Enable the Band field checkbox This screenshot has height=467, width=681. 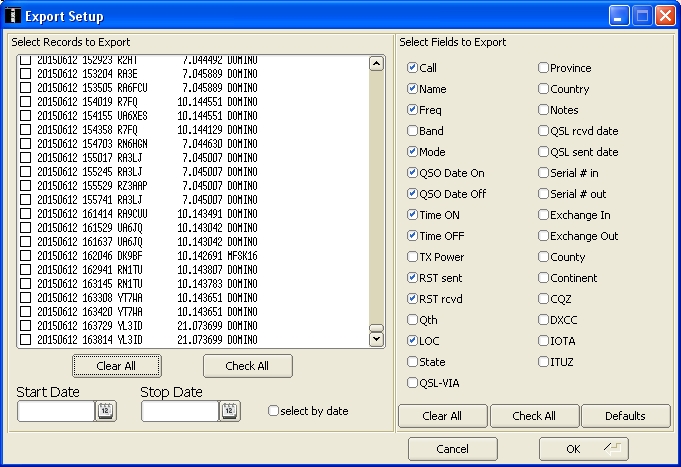[x=413, y=131]
